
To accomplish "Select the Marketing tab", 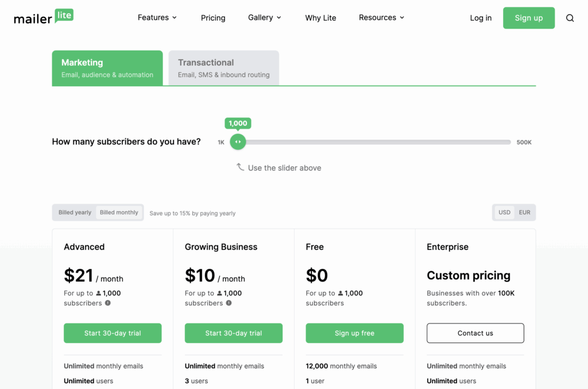I will pos(107,68).
